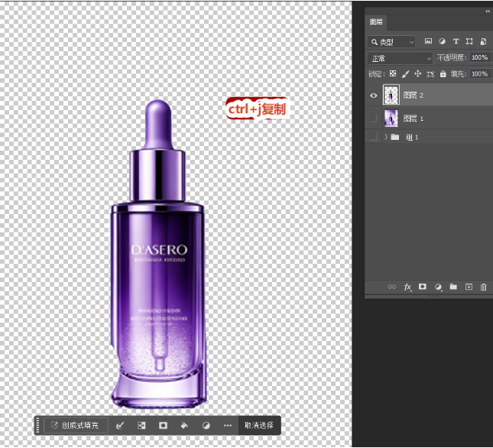Click invert selection icon in taskbar
This screenshot has height=448, width=493.
[141, 425]
